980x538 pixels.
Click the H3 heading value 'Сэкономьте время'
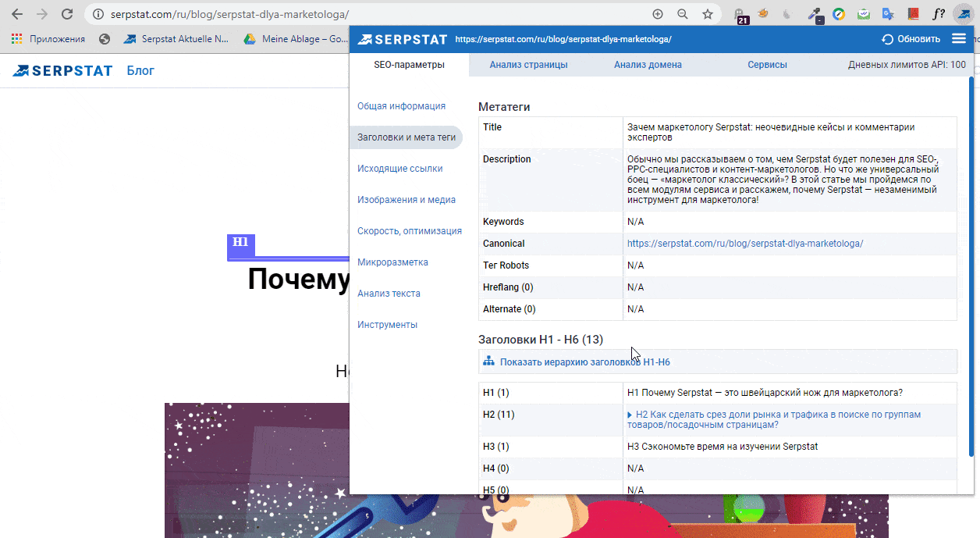[723, 447]
